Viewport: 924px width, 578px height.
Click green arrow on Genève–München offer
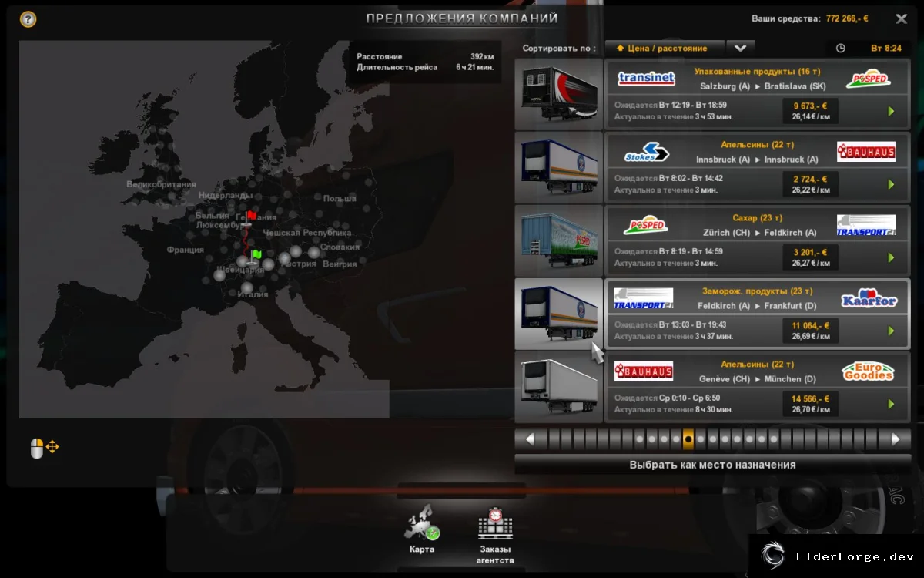(x=891, y=404)
